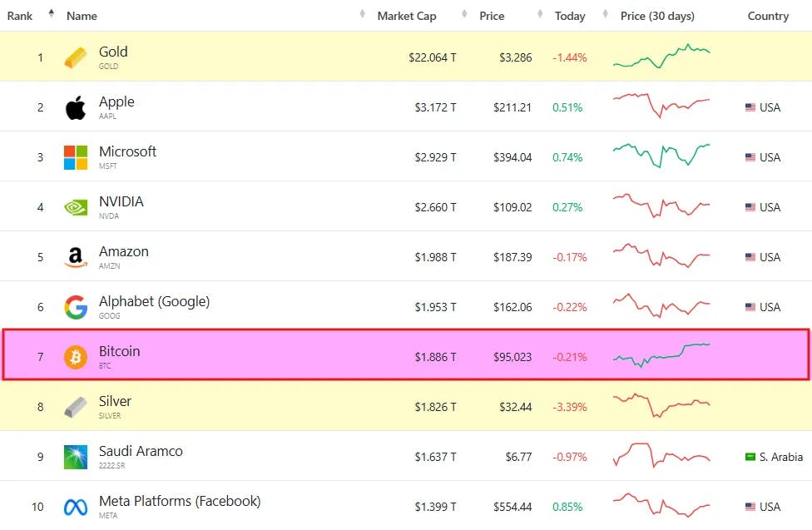Click Bitcoin price $95,023
The image size is (812, 530).
pos(512,358)
